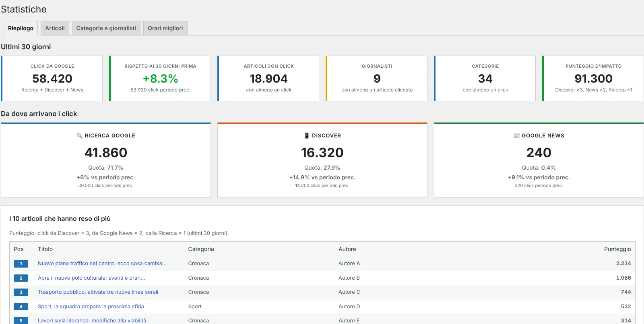Click the Punteggio column header
The height and width of the screenshot is (324, 644).
pyautogui.click(x=617, y=249)
